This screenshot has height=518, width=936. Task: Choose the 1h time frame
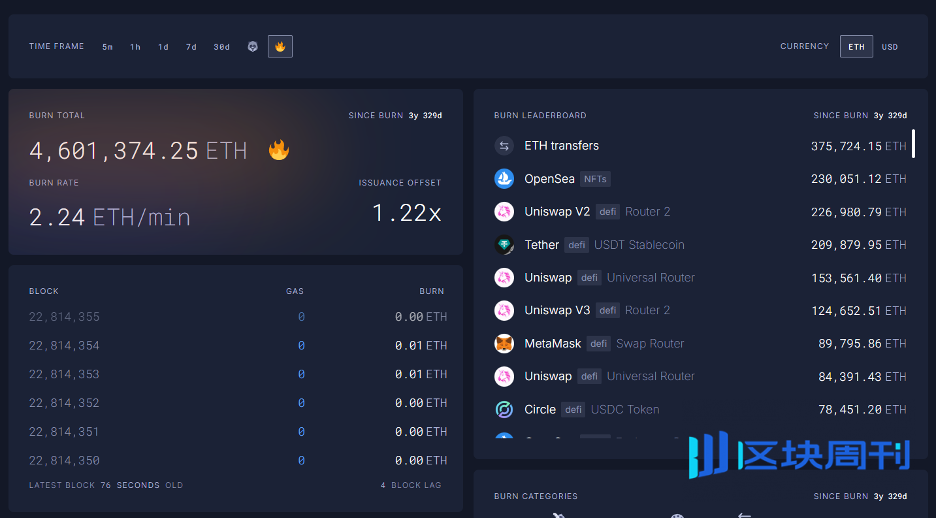[x=135, y=47]
